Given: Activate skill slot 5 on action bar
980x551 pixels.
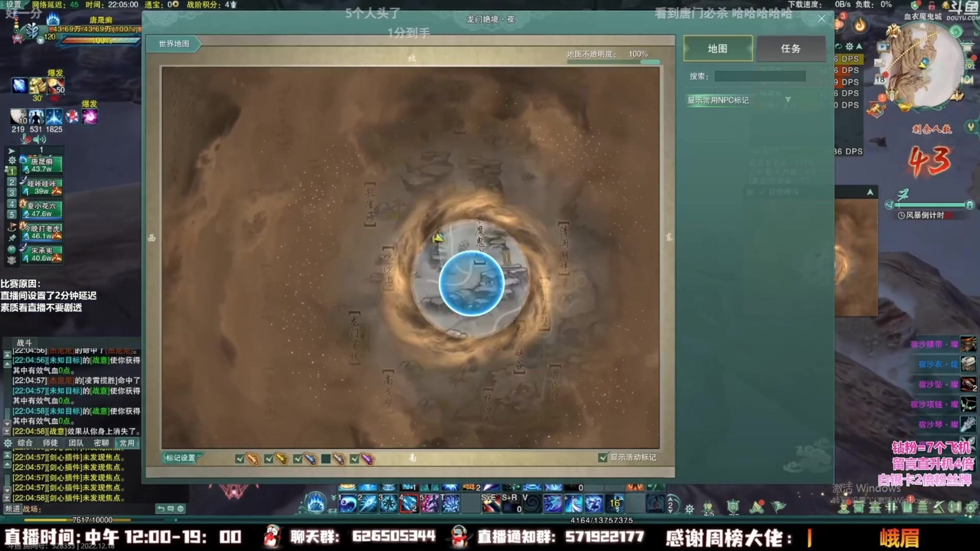Looking at the screenshot, I should 430,503.
